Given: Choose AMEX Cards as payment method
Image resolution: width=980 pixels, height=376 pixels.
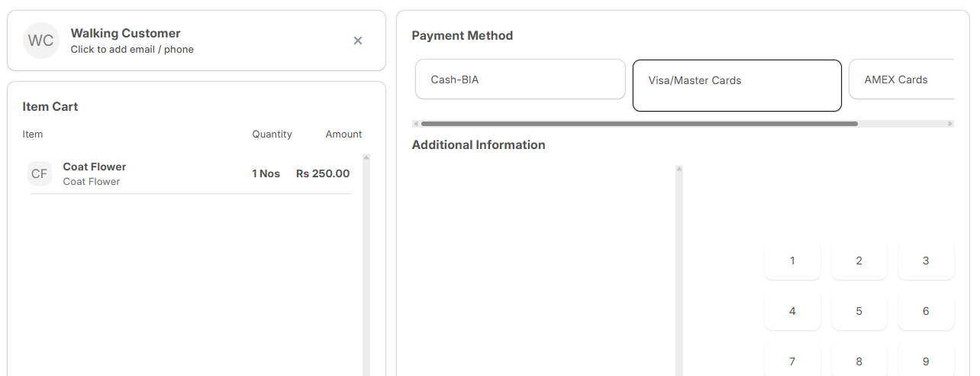Looking at the screenshot, I should pyautogui.click(x=901, y=79).
